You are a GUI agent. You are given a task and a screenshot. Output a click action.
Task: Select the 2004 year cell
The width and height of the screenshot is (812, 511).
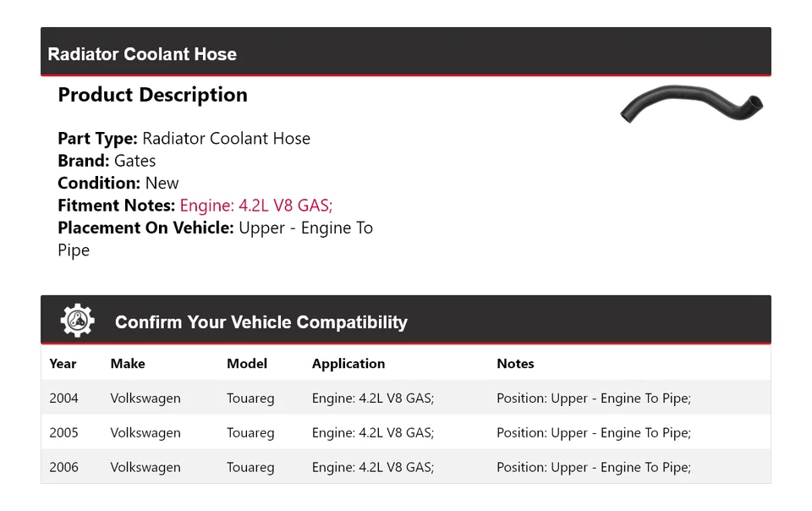[x=63, y=398]
